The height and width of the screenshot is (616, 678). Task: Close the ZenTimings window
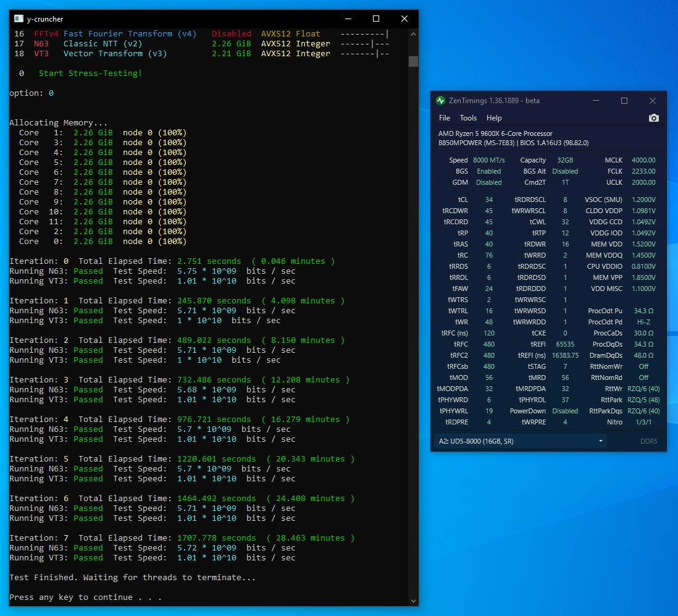[x=653, y=101]
